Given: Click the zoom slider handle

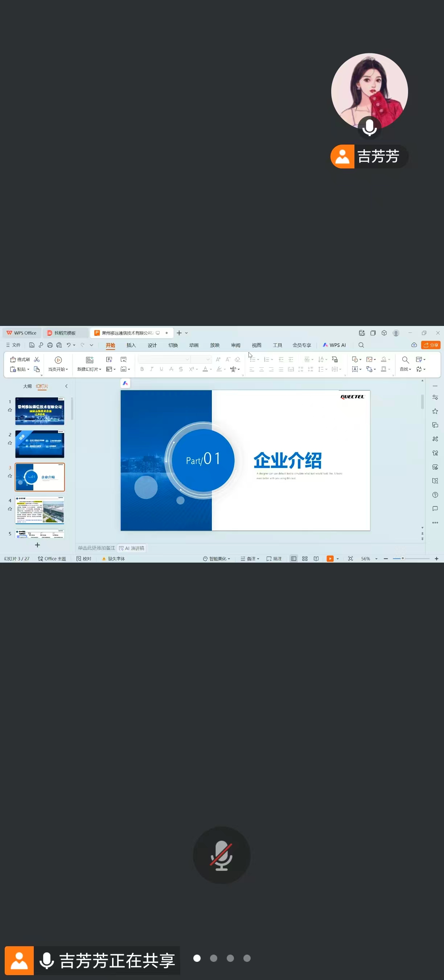Looking at the screenshot, I should pyautogui.click(x=403, y=559).
